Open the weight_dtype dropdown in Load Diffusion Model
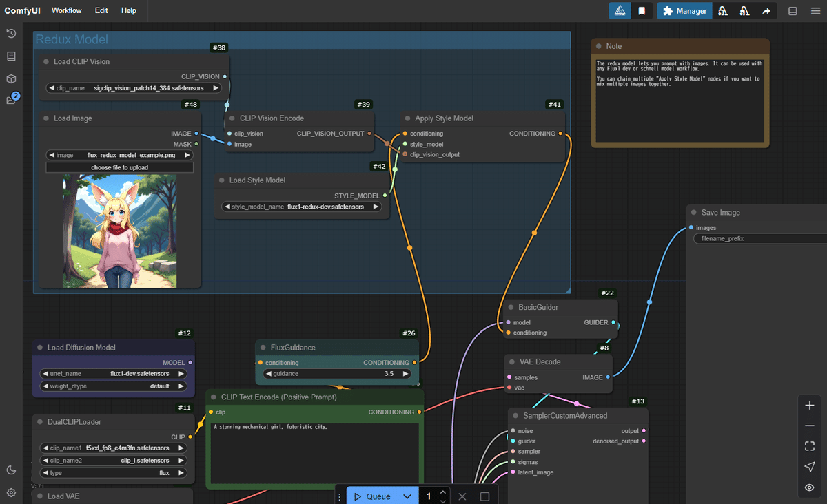Image resolution: width=827 pixels, height=504 pixels. [x=112, y=386]
